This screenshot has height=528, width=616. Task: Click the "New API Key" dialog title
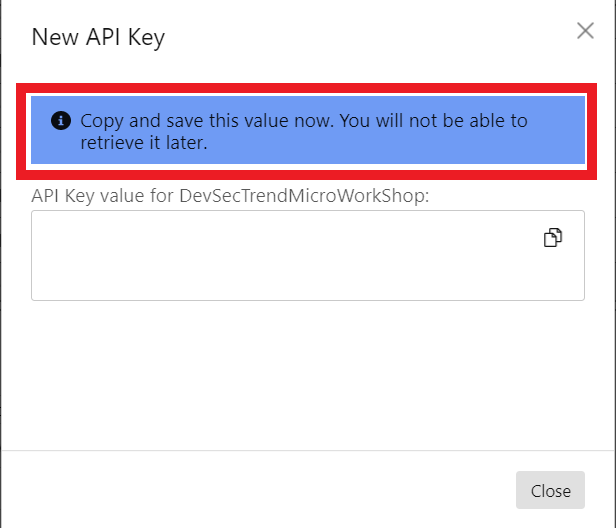[x=98, y=37]
